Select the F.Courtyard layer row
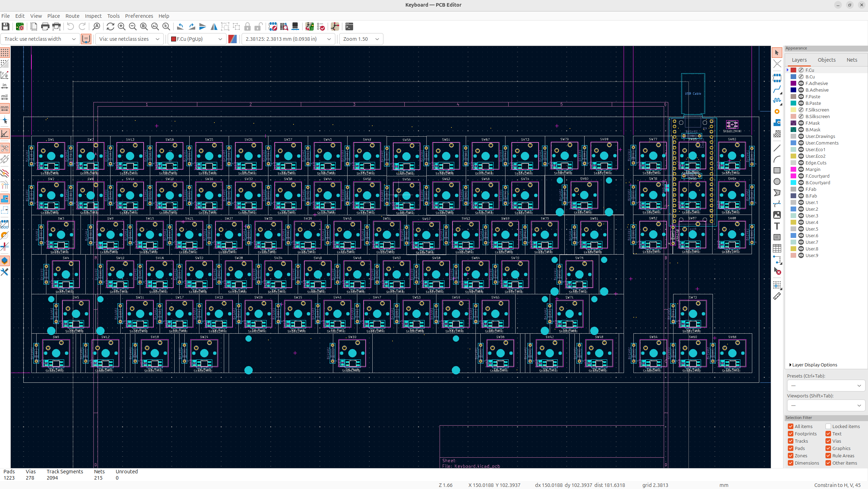 [827, 176]
